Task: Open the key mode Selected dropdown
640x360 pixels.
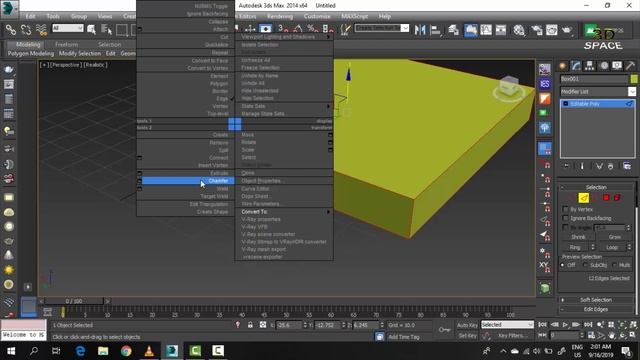Action: point(507,325)
